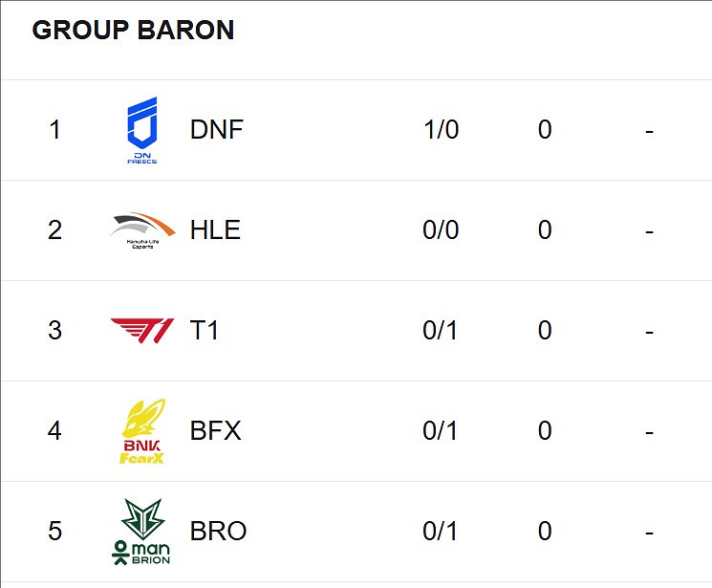
Task: Select the BFX team name
Action: click(216, 431)
